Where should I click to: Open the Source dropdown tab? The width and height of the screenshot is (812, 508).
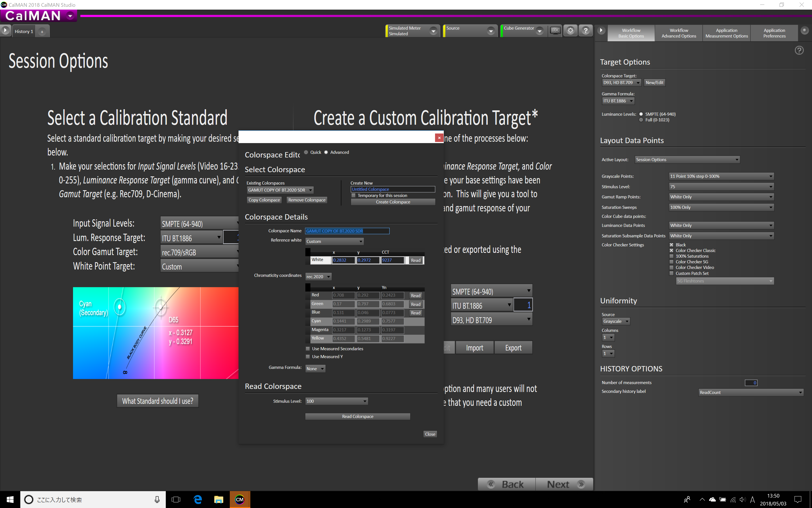click(x=470, y=31)
